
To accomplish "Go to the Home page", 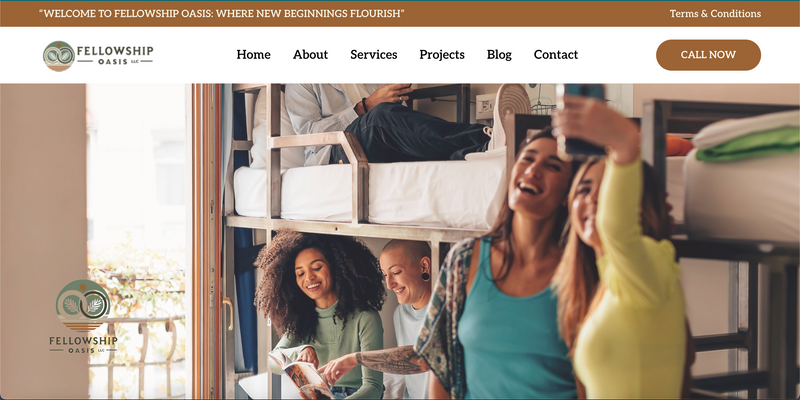I will [x=254, y=55].
